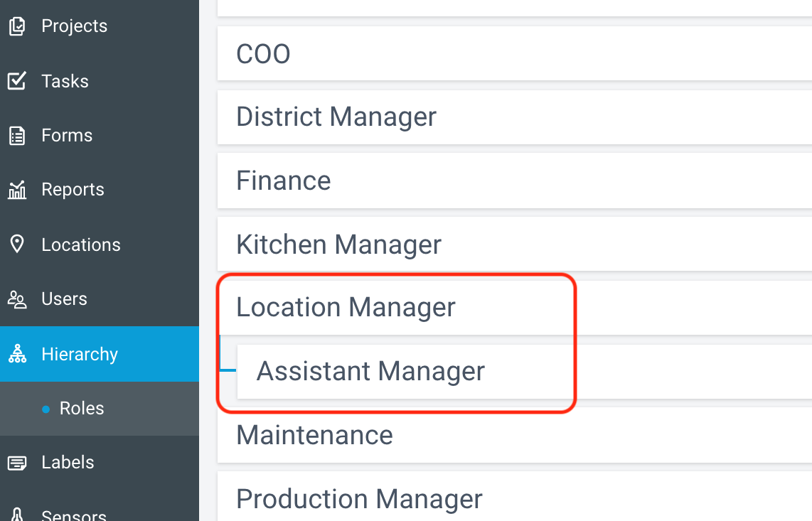Select the COO role row

(515, 53)
